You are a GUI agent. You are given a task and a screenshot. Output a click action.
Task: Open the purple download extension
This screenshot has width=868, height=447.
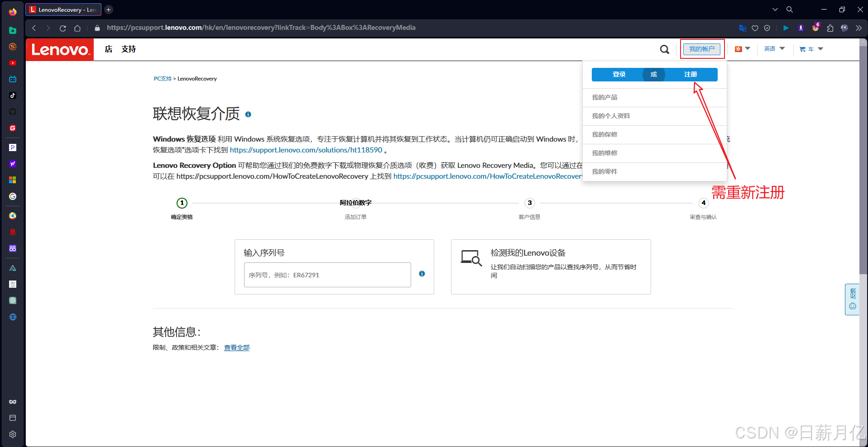tap(801, 28)
